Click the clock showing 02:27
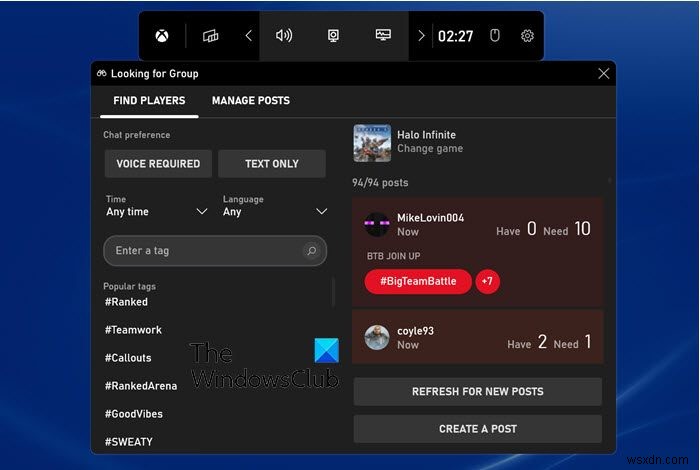The image size is (700, 470). (x=455, y=36)
